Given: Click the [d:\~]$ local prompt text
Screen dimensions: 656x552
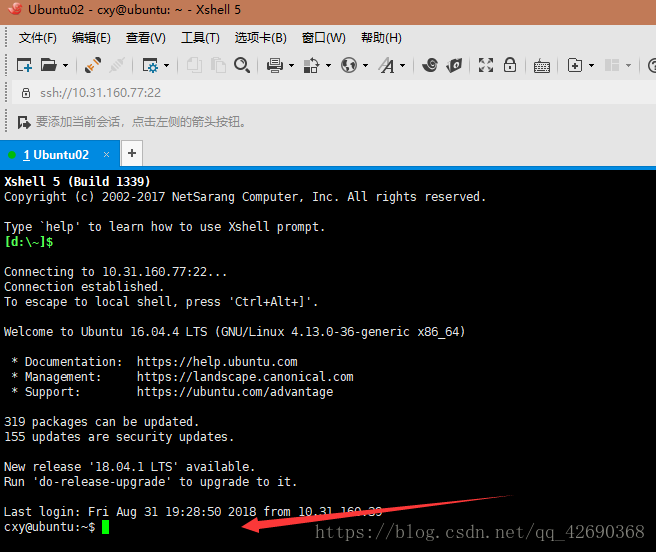Looking at the screenshot, I should tap(28, 242).
